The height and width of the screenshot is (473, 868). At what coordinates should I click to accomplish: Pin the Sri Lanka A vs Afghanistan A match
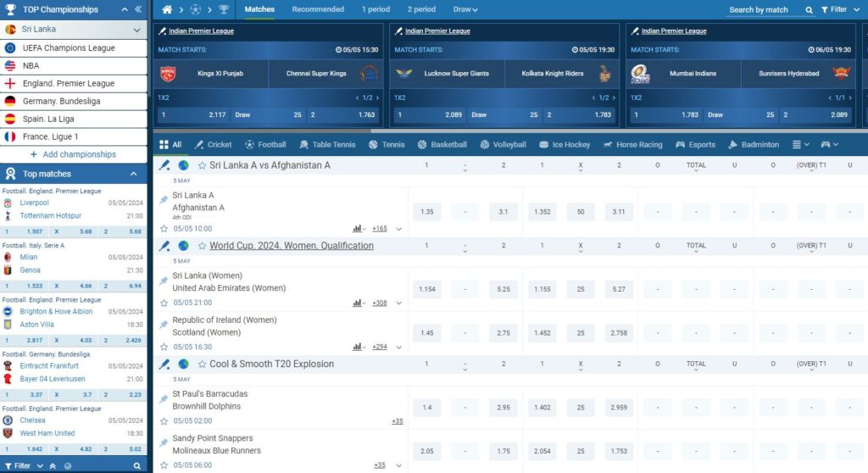tap(164, 200)
